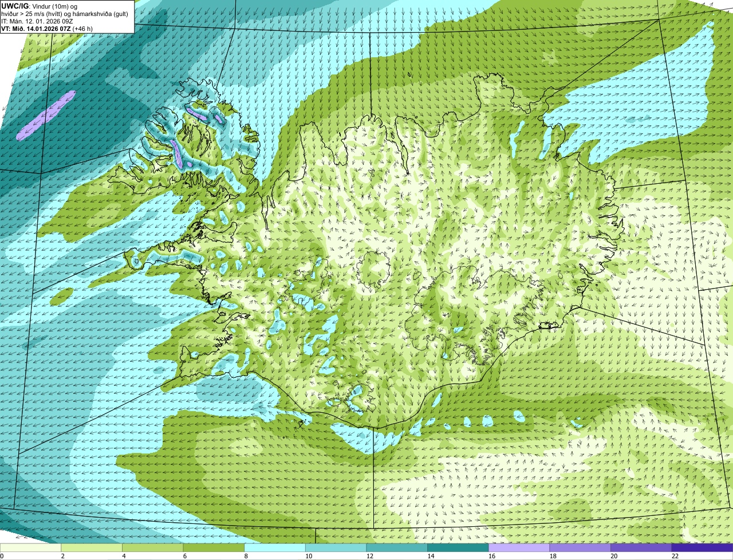Click the legend scale label "6"
Image resolution: width=733 pixels, height=560 pixels.
coord(184,556)
